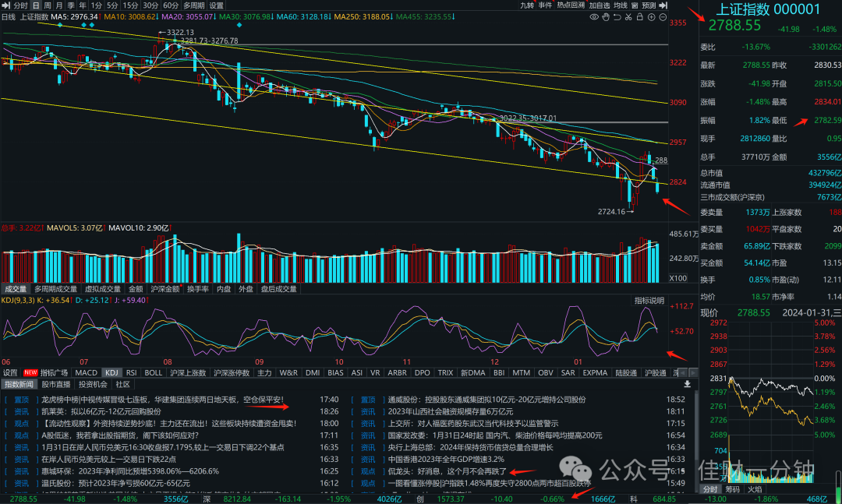Collapse the left panel arrow icon at top-left

tap(6, 5)
